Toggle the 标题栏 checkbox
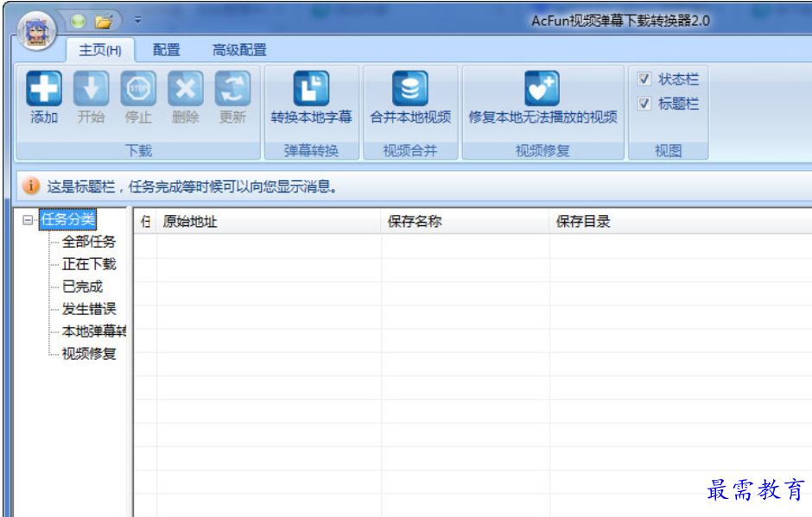 coord(644,104)
